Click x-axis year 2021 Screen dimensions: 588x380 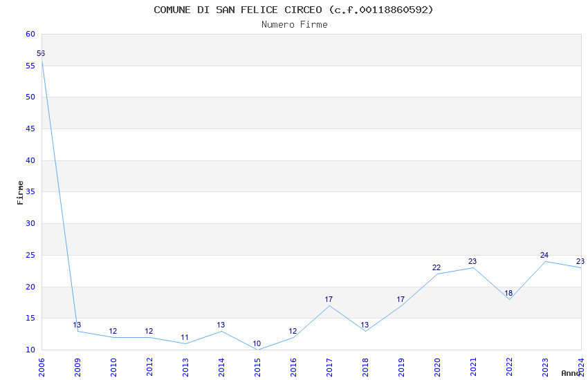click(x=474, y=368)
